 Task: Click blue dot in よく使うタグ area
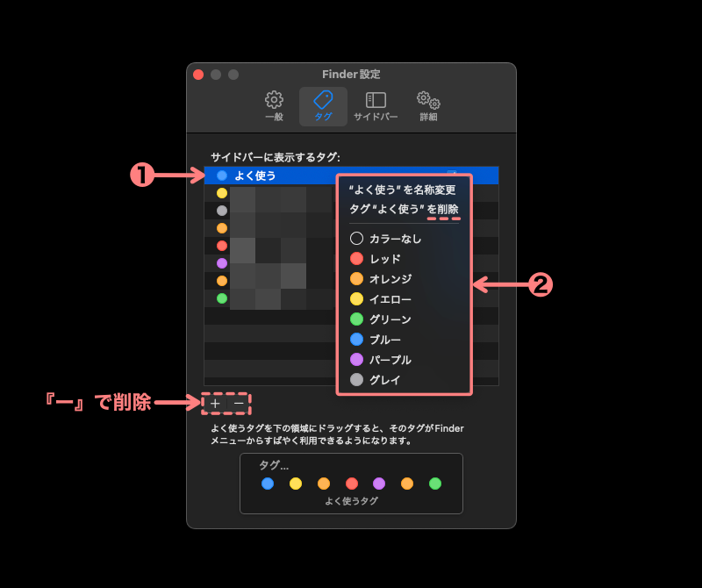pos(268,484)
